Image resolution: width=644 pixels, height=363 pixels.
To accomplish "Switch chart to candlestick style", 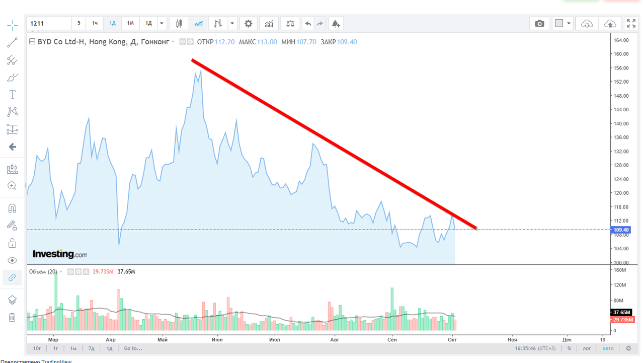I will (x=179, y=23).
